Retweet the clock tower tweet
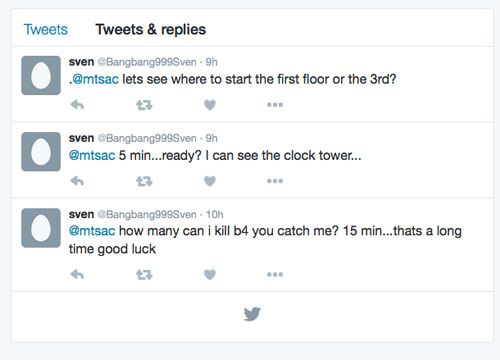This screenshot has width=500, height=360. point(144,181)
